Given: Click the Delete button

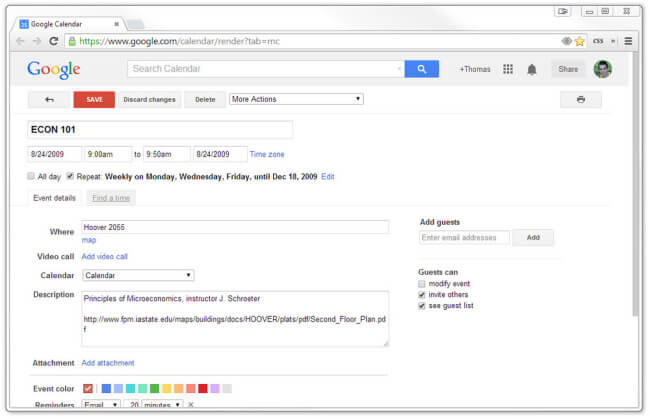Looking at the screenshot, I should pyautogui.click(x=205, y=99).
